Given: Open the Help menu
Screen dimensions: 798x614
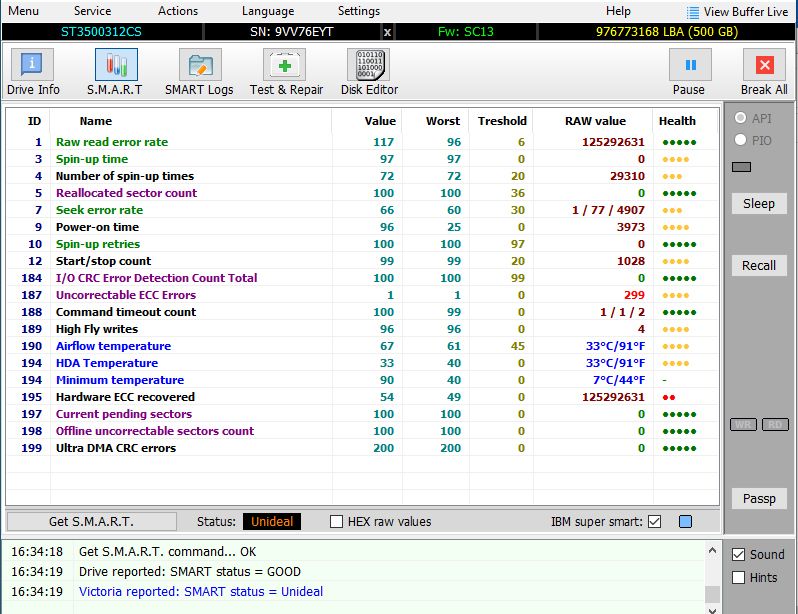Looking at the screenshot, I should coord(618,11).
